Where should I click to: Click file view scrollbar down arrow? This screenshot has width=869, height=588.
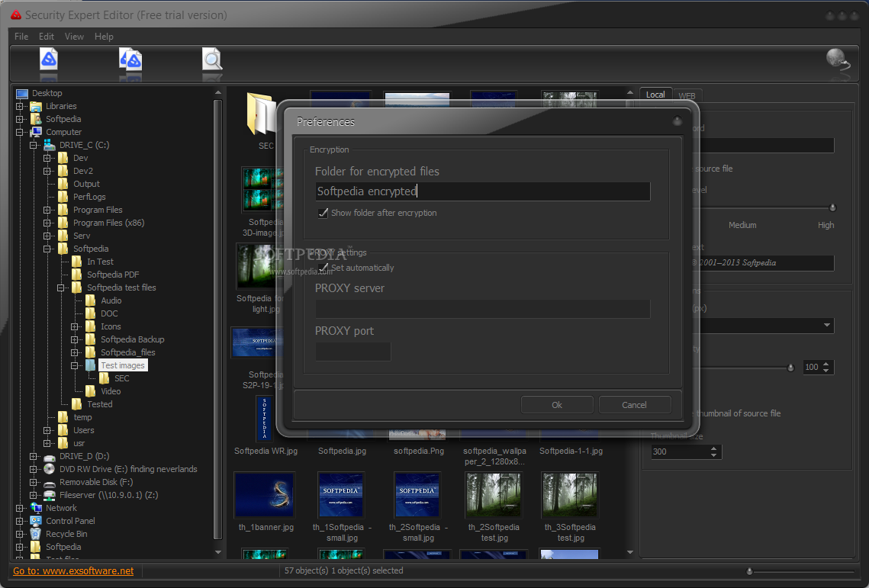click(630, 552)
